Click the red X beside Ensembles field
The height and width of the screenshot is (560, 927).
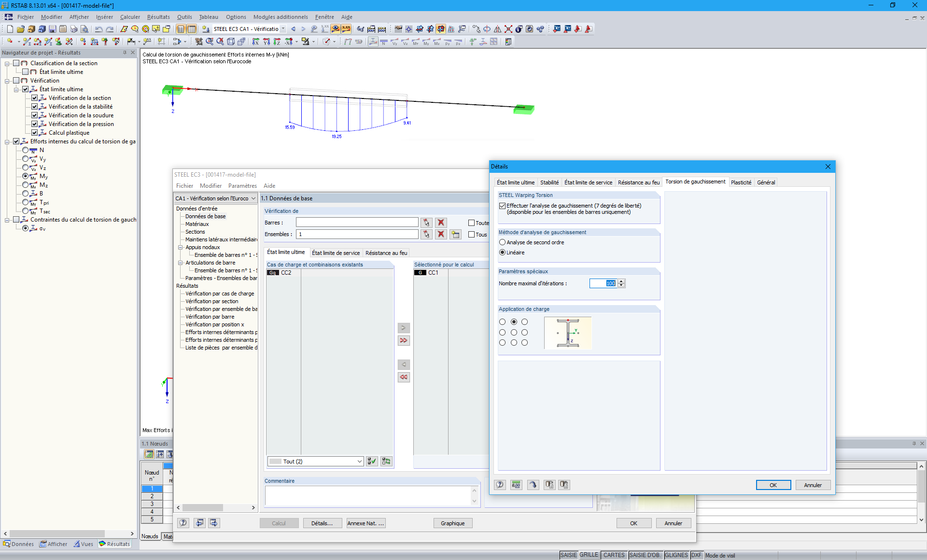point(440,234)
